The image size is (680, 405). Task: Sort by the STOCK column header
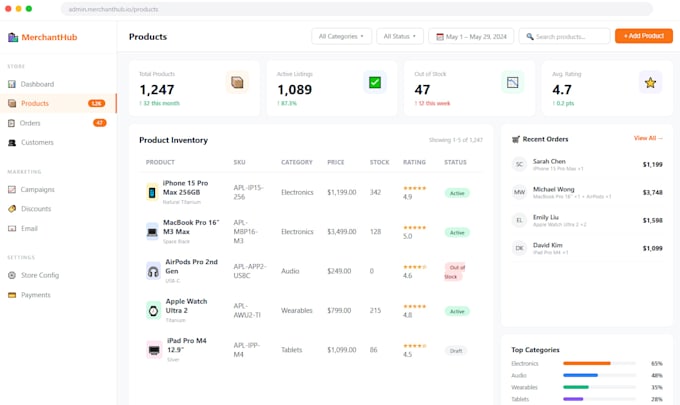coord(379,162)
